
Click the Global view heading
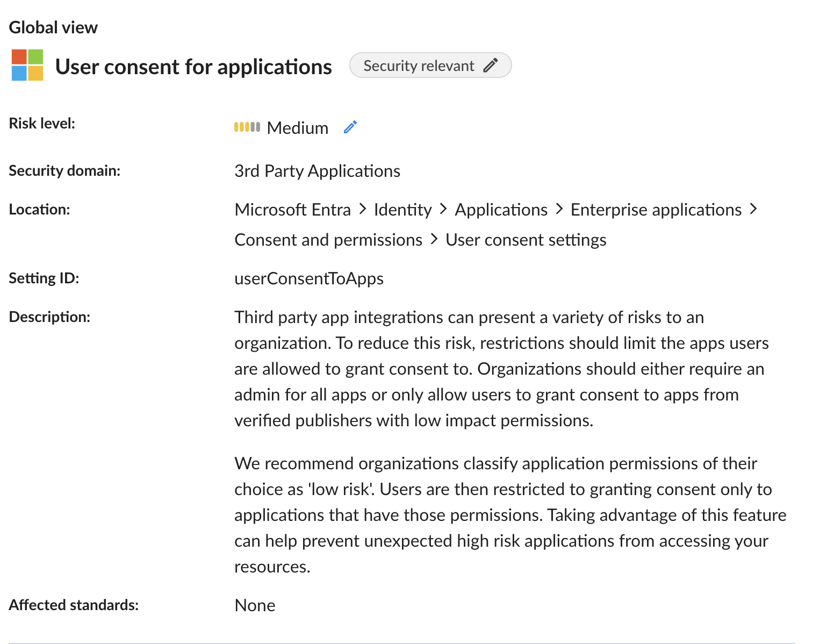[x=53, y=27]
